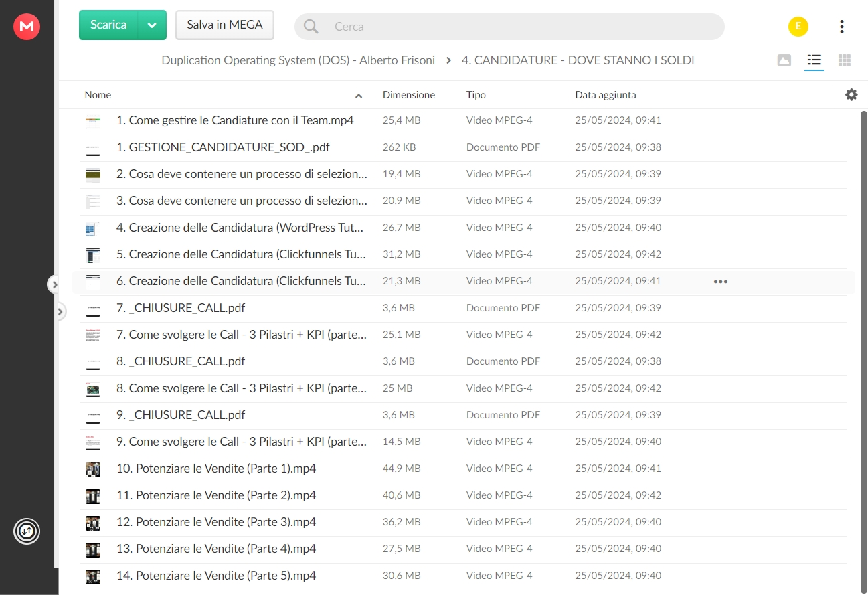Click the 262 KB size cell
Screen dimensions: 868x595
click(x=400, y=147)
